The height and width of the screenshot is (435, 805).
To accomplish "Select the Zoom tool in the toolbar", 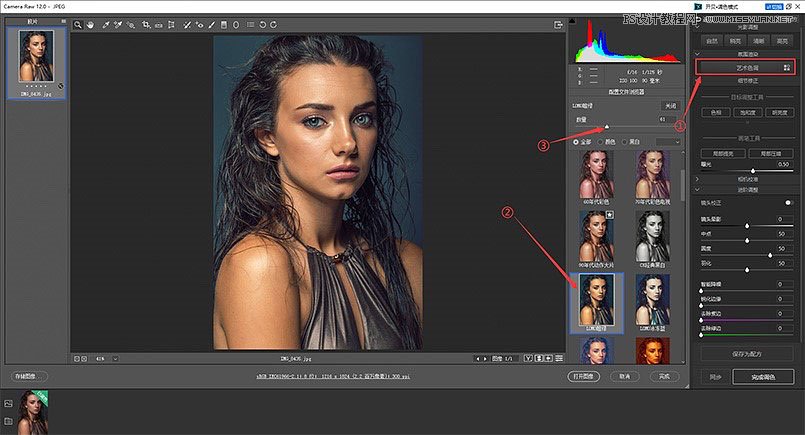I will [77, 23].
